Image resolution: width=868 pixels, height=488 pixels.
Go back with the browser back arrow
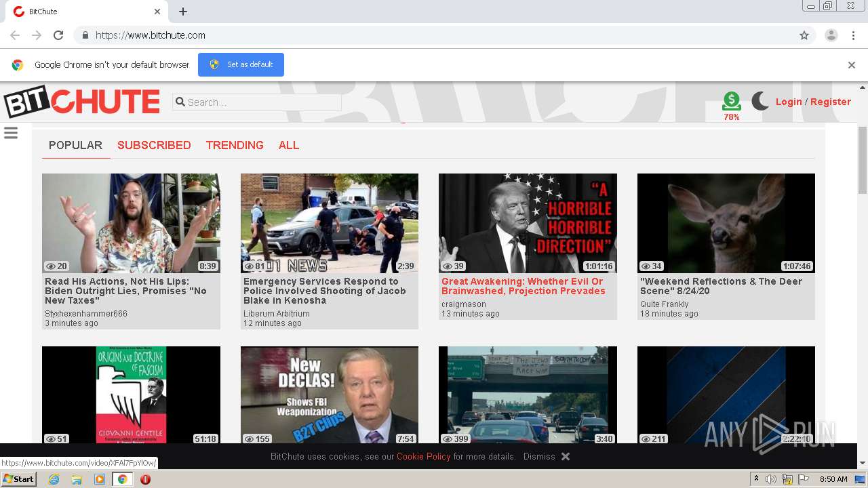point(15,35)
